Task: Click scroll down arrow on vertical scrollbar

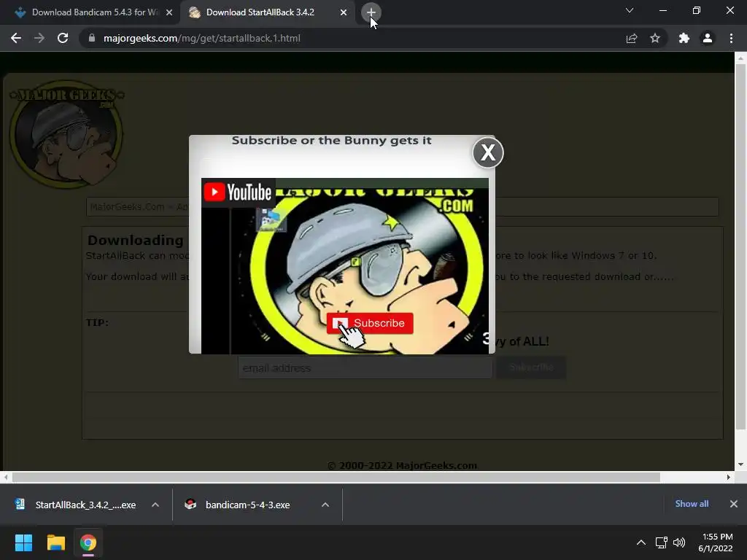Action: click(740, 464)
